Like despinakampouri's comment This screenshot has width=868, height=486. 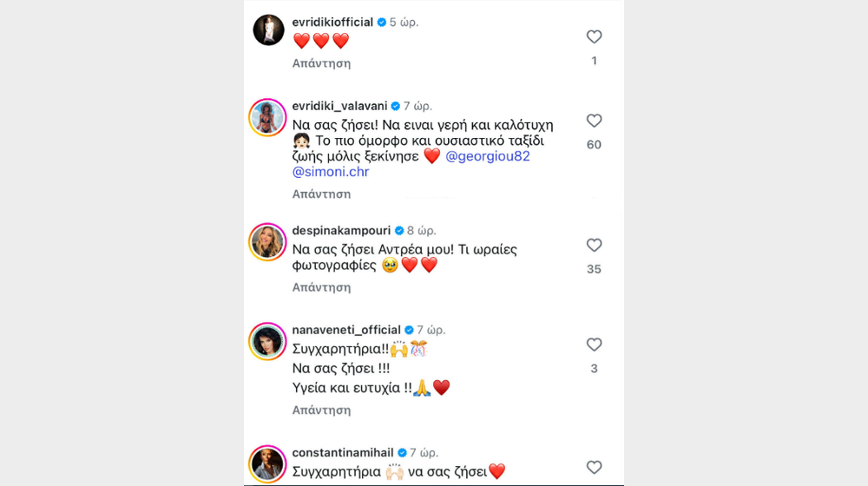pos(594,246)
